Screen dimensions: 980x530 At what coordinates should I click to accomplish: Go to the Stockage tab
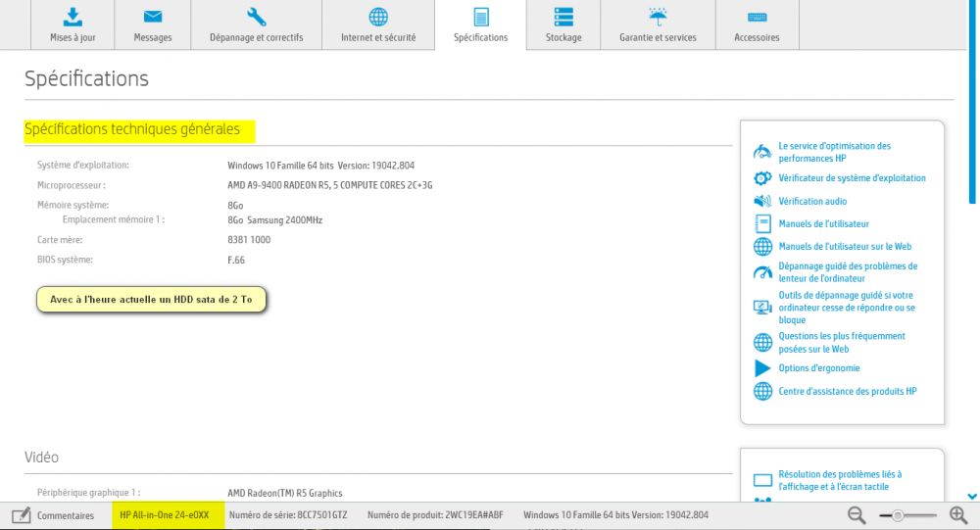[x=563, y=24]
